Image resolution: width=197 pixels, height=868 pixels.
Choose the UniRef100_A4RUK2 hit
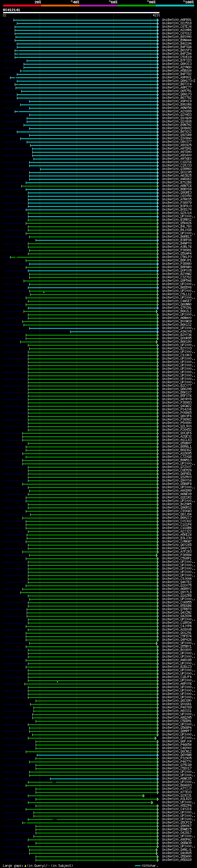(x=177, y=179)
